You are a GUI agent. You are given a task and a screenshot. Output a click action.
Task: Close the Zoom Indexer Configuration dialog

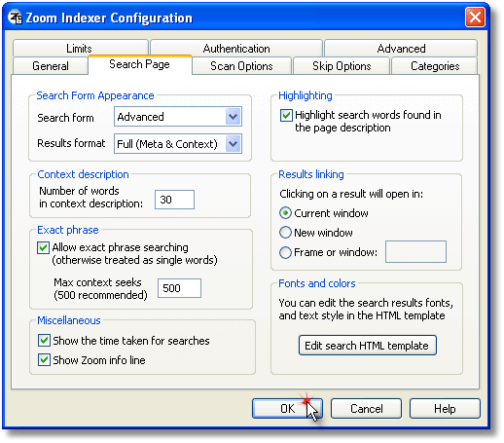[x=475, y=18]
